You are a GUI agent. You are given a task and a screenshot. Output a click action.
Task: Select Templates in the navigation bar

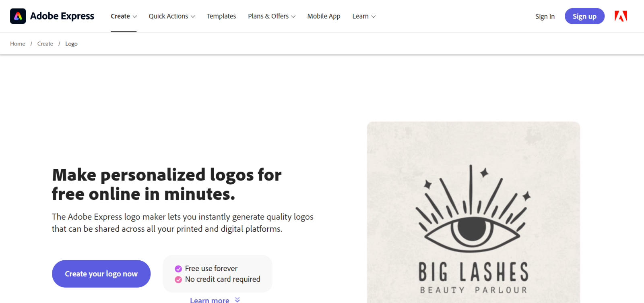[221, 16]
